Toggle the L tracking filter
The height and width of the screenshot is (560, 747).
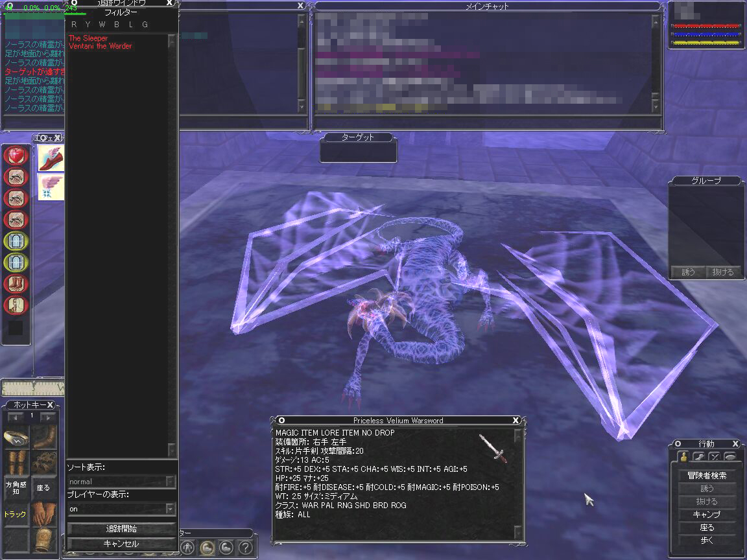pos(130,24)
